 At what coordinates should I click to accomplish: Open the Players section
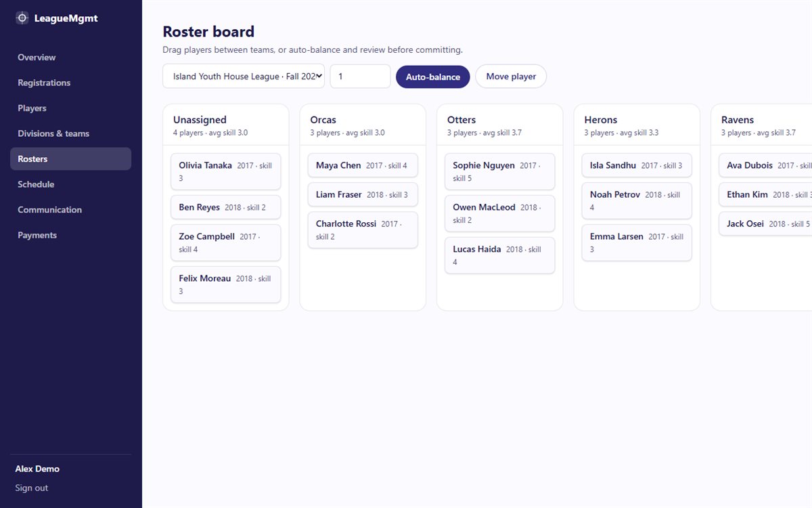[x=70, y=108]
